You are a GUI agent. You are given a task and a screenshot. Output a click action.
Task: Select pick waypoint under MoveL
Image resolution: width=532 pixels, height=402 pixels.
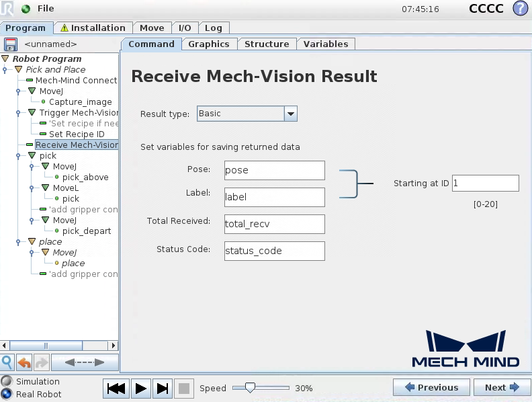71,198
